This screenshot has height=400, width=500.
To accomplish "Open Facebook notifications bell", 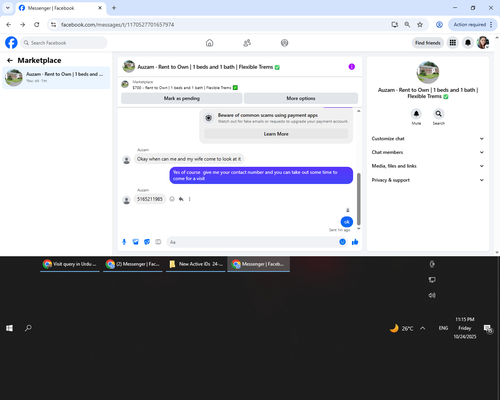I will (468, 43).
